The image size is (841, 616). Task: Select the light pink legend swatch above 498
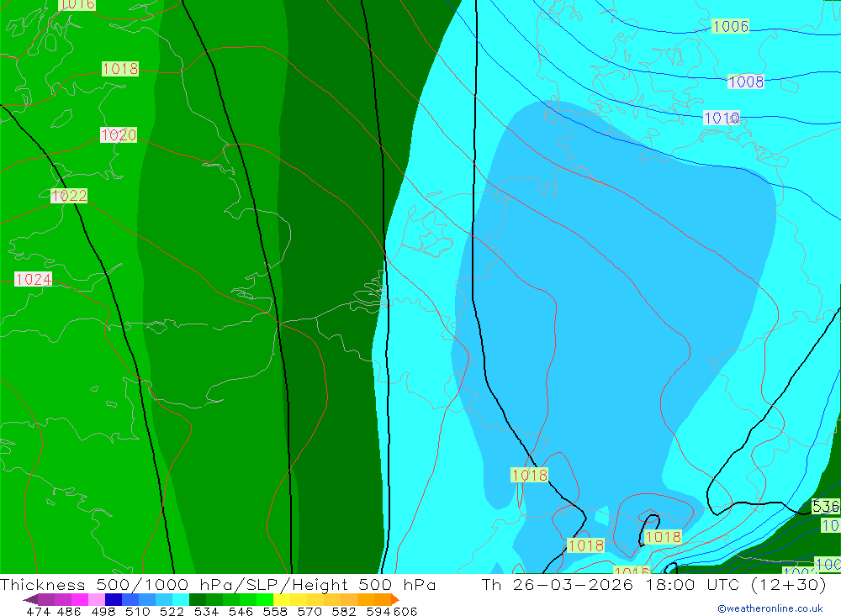[97, 599]
